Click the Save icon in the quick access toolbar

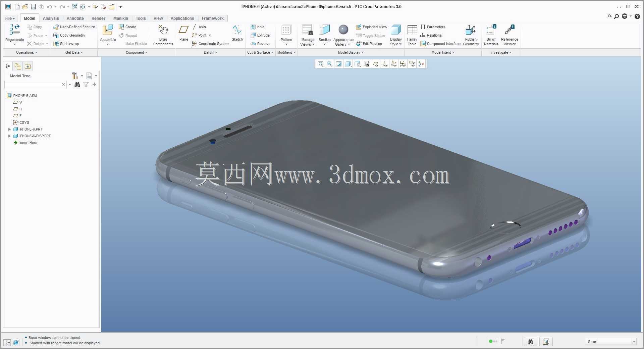coord(33,7)
